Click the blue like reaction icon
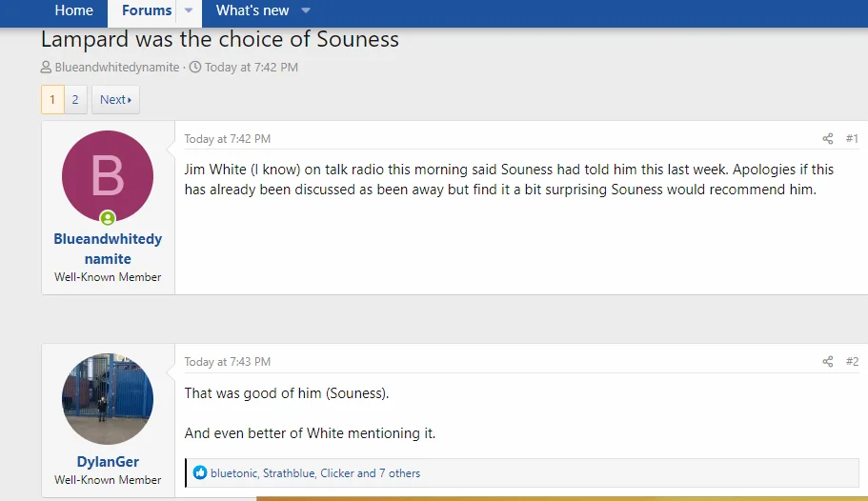Viewport: 868px width, 501px height. tap(200, 473)
